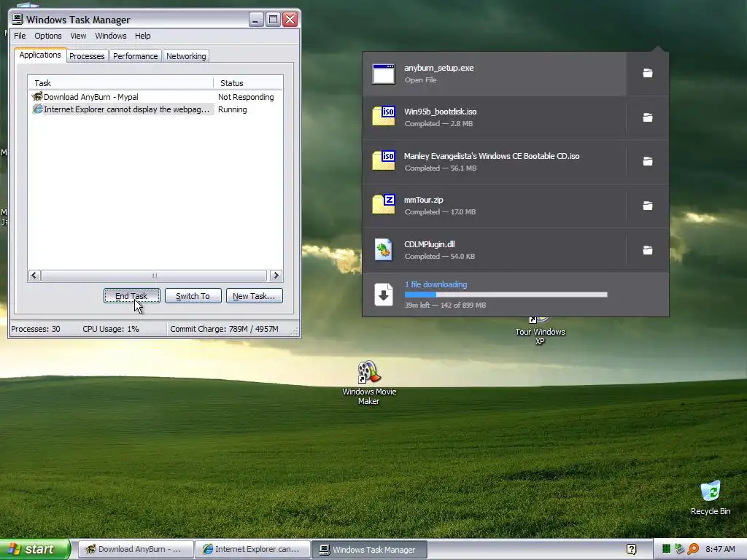The width and height of the screenshot is (747, 560).
Task: Click Internet Explorer icon in task list
Action: click(37, 109)
